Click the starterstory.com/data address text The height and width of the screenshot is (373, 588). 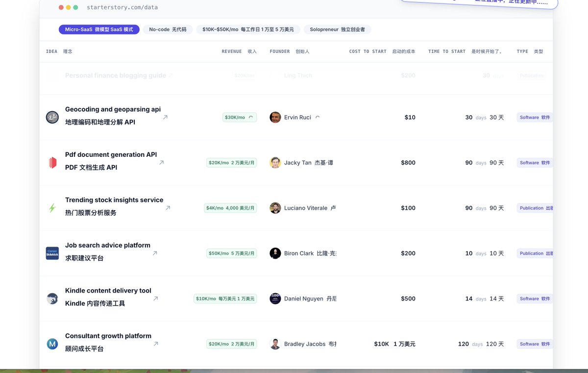click(122, 7)
